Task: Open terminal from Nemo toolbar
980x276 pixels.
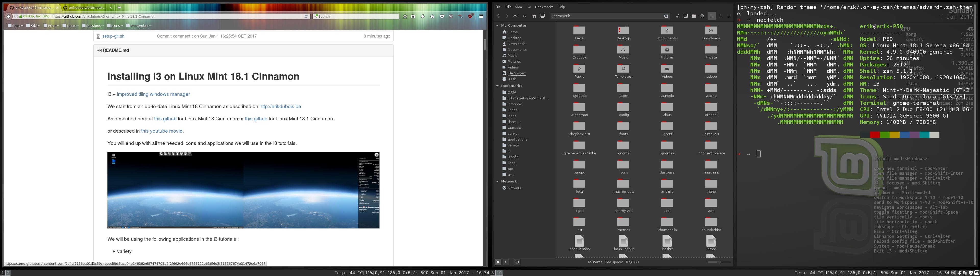Action: (685, 16)
